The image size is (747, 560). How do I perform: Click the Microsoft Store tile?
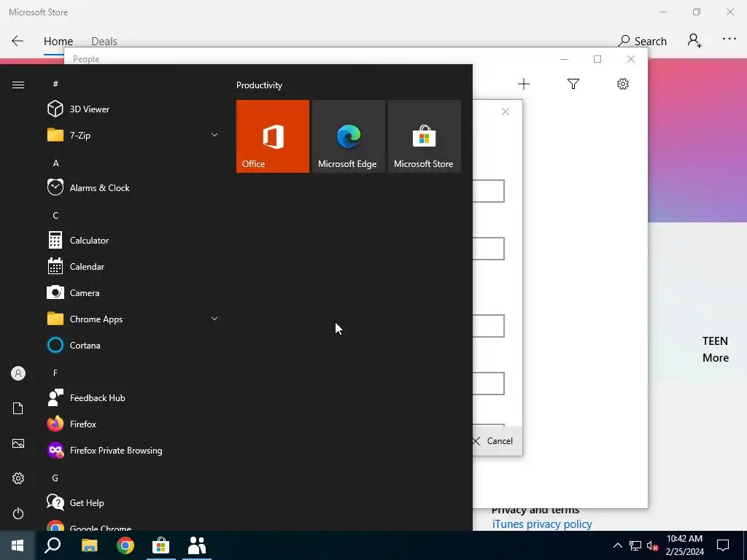coord(425,136)
